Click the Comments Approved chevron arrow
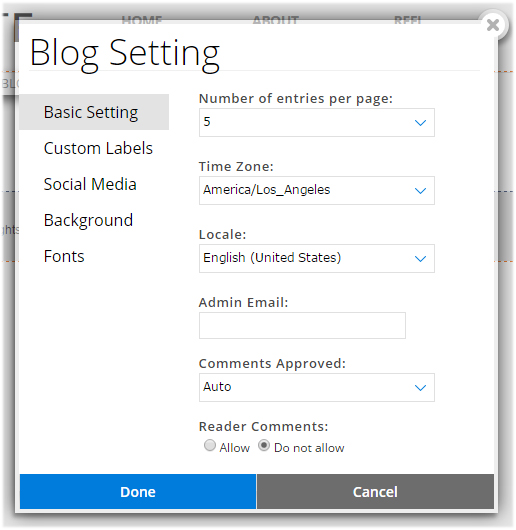Viewport: 516px width, 530px height. tap(420, 388)
